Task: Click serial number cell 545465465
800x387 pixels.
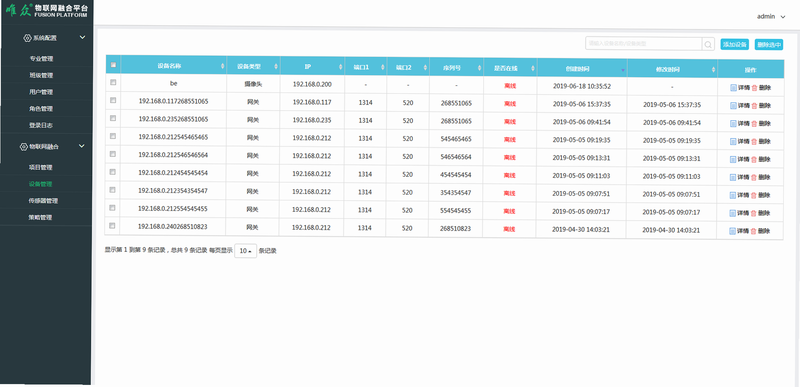Action: 456,139
